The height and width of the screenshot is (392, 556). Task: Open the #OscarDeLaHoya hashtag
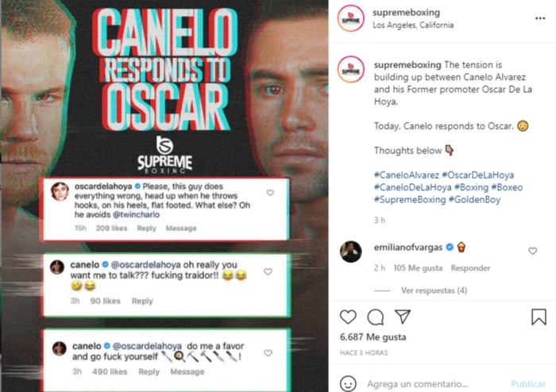tap(477, 175)
